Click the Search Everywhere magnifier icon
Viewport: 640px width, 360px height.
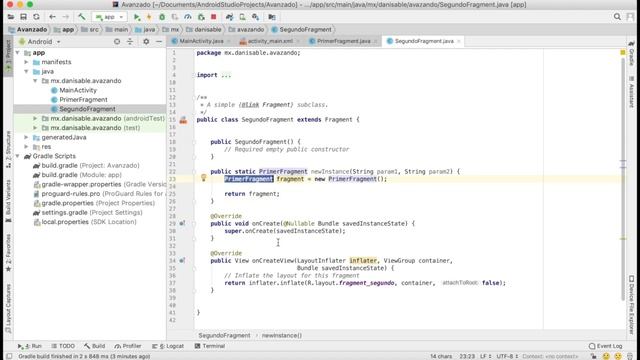click(x=617, y=17)
